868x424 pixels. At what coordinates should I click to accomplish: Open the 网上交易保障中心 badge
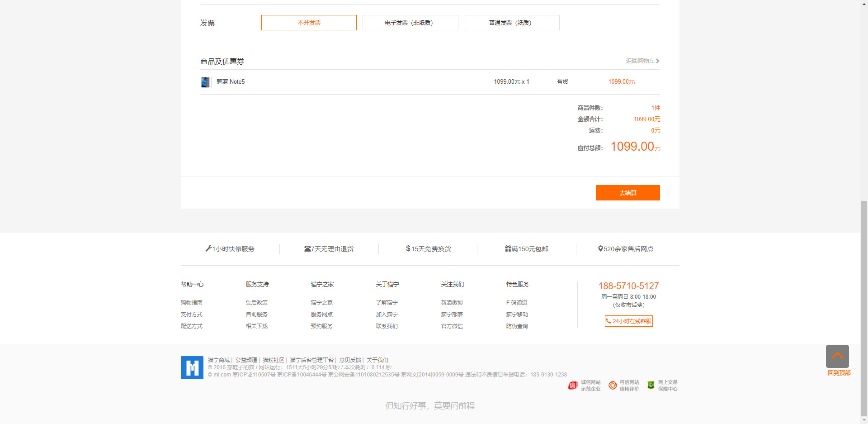(662, 386)
